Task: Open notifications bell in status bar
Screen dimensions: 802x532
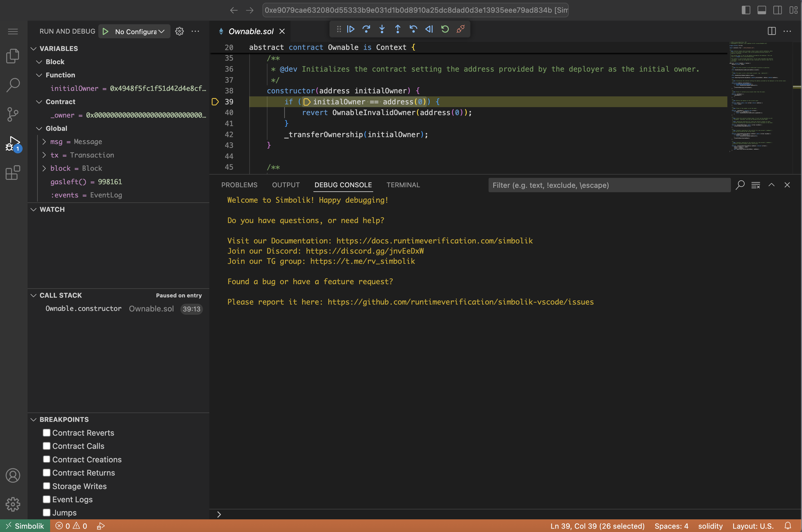Action: (x=788, y=526)
